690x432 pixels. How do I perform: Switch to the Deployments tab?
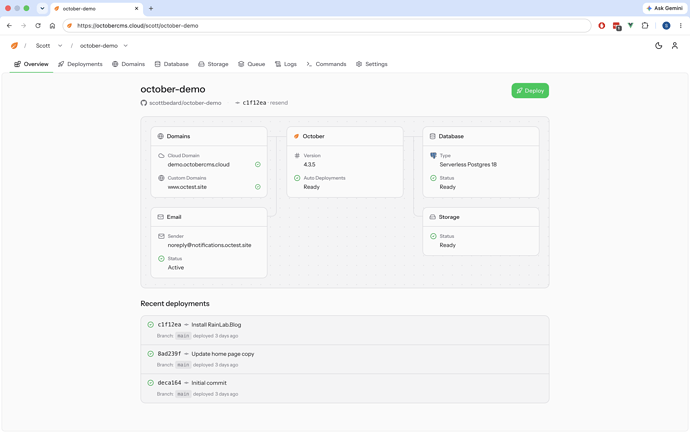point(80,64)
